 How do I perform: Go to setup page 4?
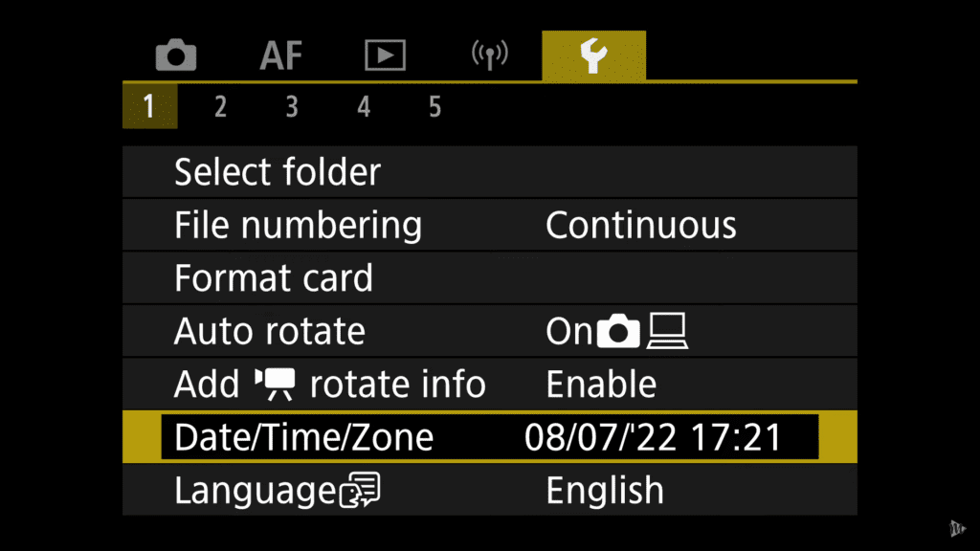pos(364,107)
